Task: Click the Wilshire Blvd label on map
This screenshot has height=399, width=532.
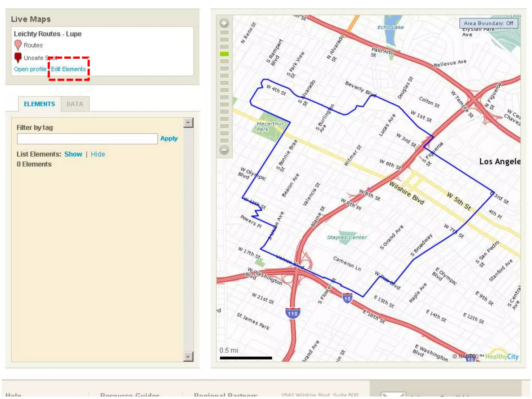Action: [x=407, y=193]
